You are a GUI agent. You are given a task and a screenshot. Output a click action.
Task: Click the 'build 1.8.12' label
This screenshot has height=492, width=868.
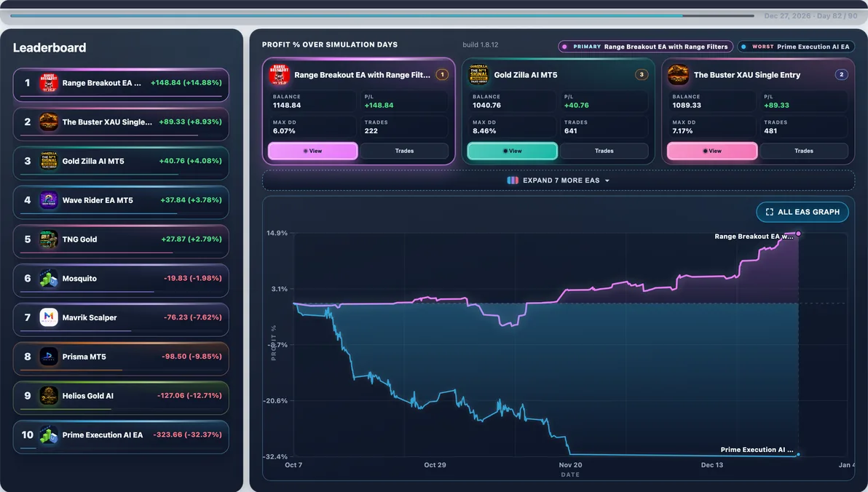click(481, 45)
